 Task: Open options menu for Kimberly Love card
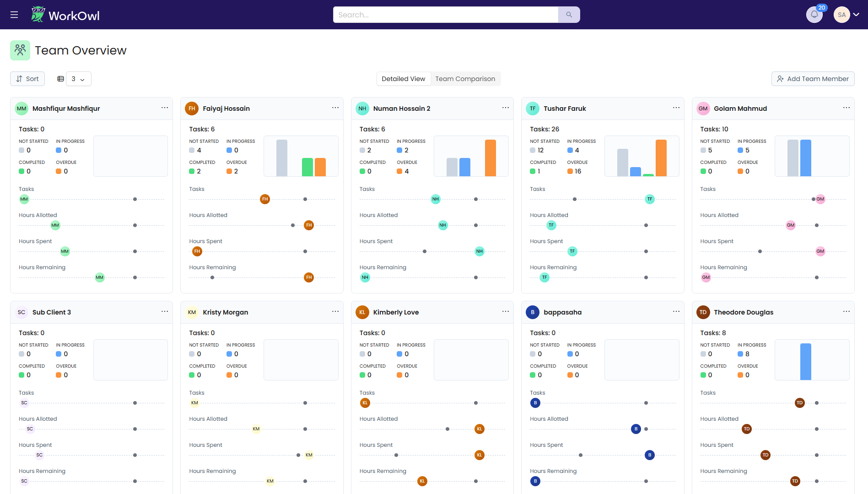coord(505,312)
